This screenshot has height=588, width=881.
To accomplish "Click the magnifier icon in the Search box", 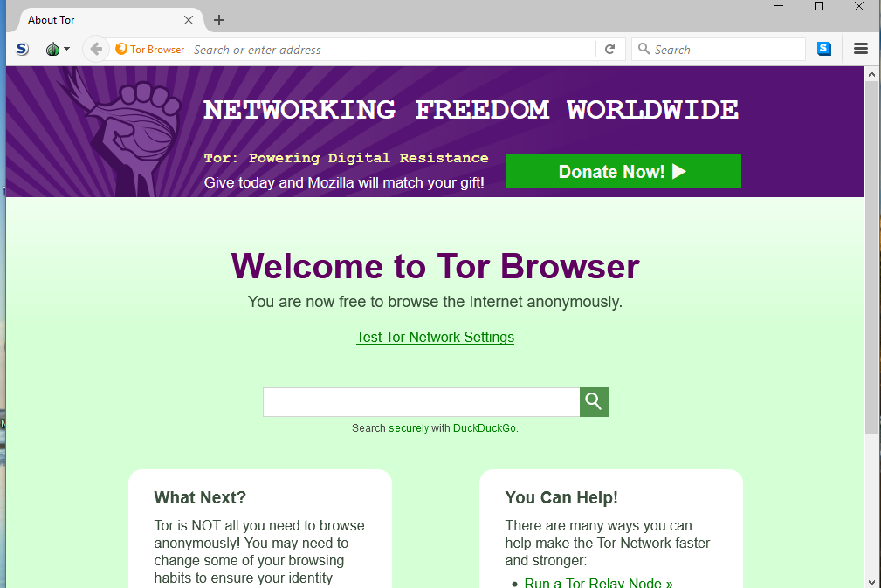I will click(x=644, y=49).
